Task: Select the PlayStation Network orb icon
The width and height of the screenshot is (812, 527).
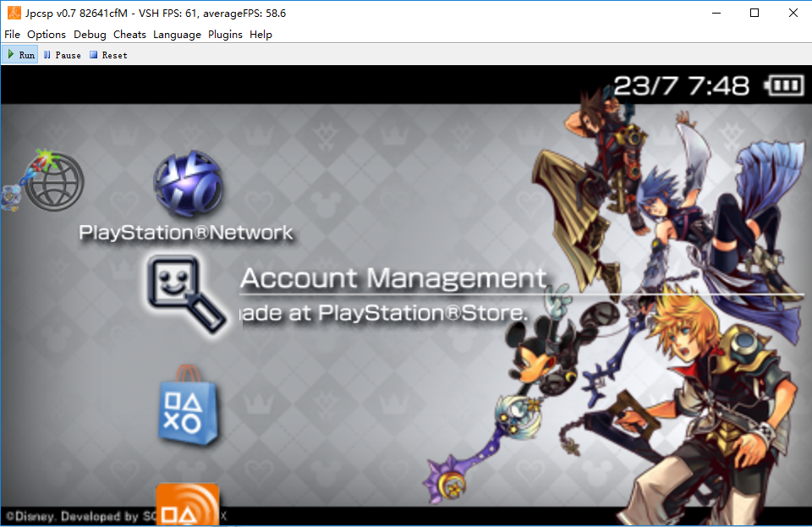Action: click(x=188, y=184)
